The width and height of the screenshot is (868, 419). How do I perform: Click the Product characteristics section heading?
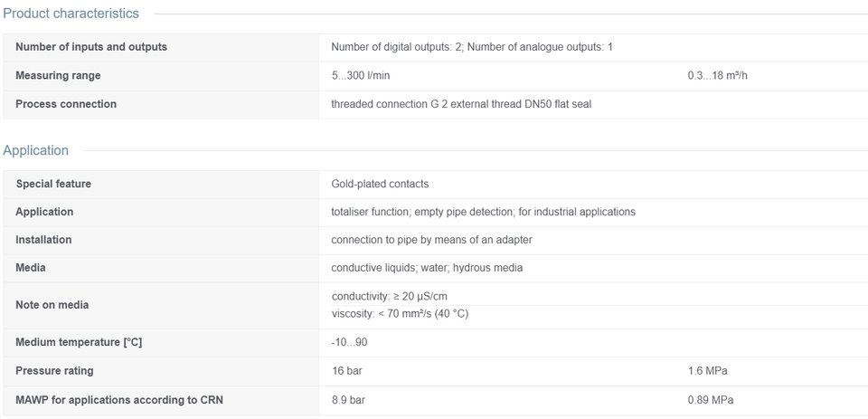point(71,14)
